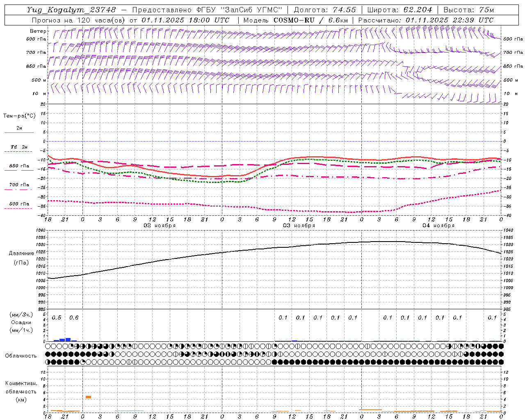The width and height of the screenshot is (525, 420).
Task: Click the Модель COSMO-RU / 6.6км label
Action: point(296,20)
